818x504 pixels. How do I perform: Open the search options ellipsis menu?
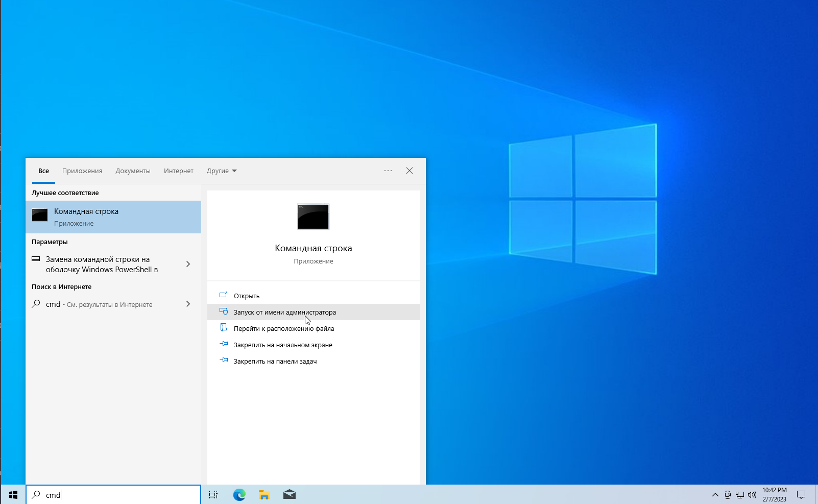(x=388, y=171)
